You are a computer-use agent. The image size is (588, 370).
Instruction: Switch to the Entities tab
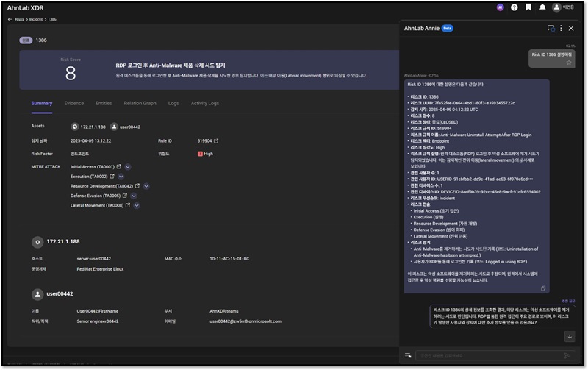coord(104,103)
